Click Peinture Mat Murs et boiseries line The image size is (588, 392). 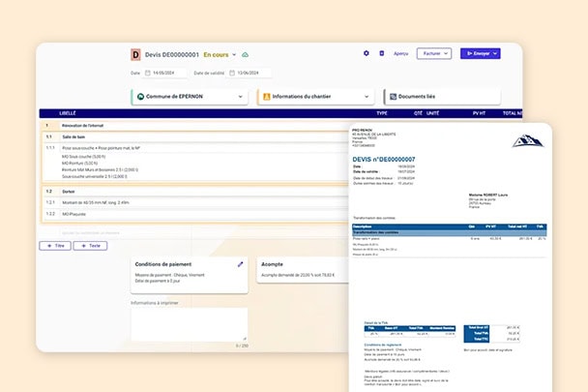100,169
